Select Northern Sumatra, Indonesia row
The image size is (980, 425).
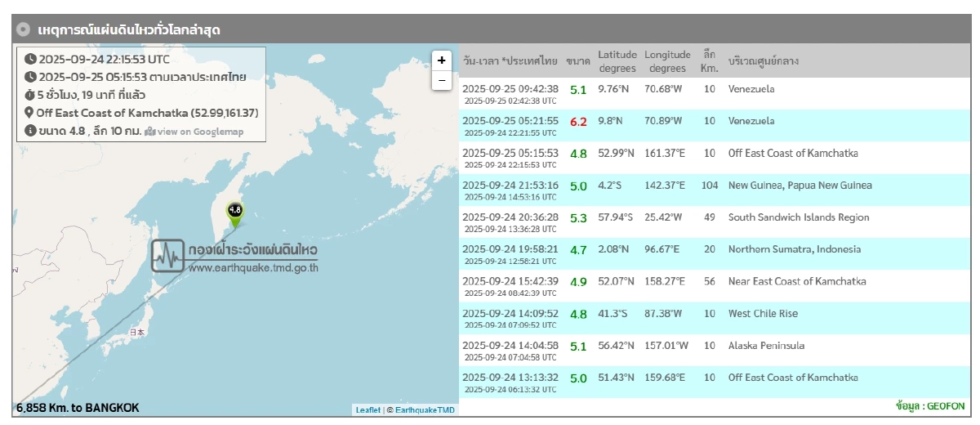click(715, 253)
